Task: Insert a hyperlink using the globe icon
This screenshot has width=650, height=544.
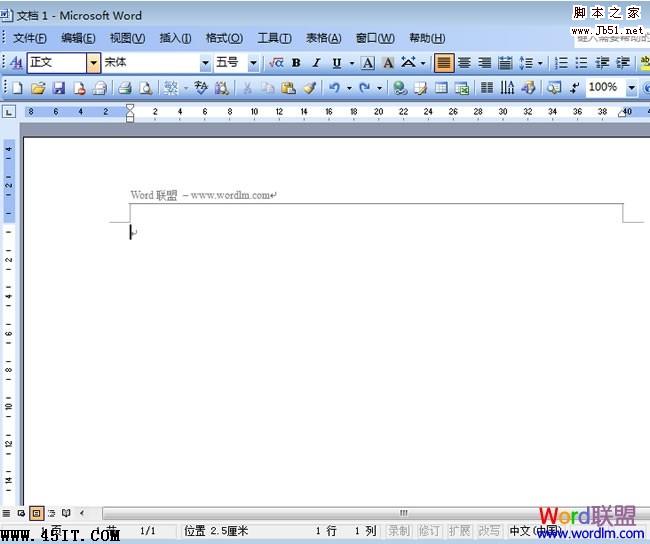Action: point(400,87)
